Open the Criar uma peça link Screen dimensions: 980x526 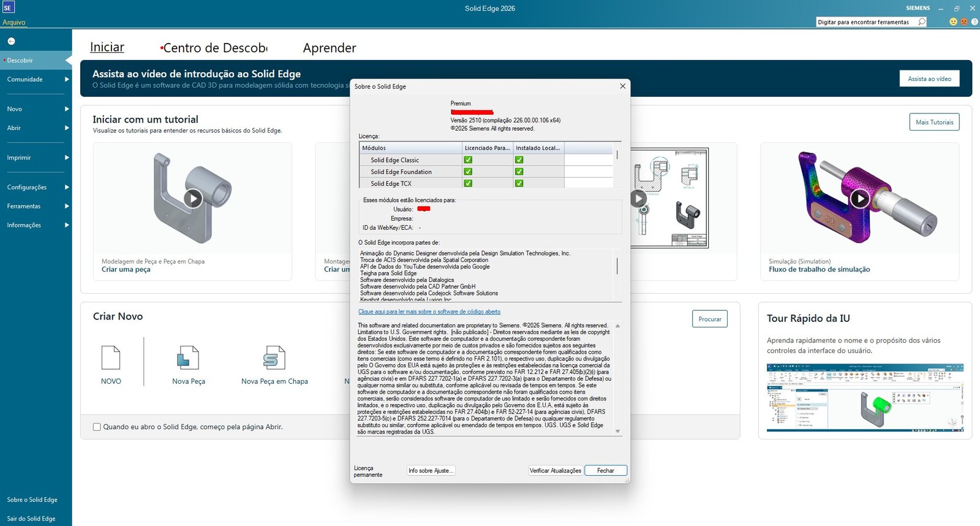[126, 269]
